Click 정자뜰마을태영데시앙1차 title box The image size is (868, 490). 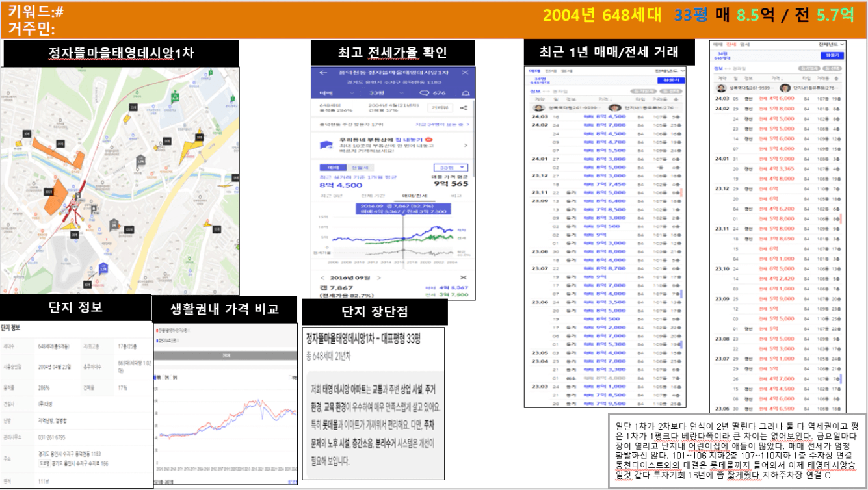tap(121, 53)
